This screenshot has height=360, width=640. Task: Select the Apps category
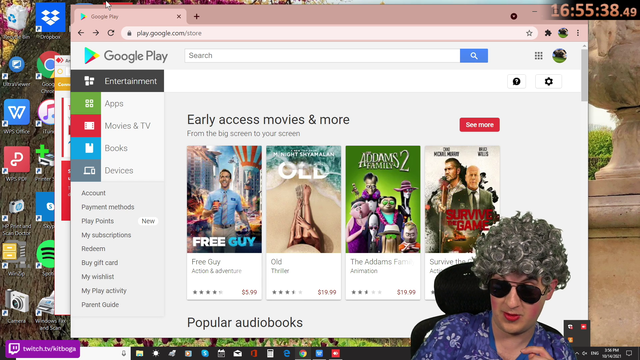(118, 103)
